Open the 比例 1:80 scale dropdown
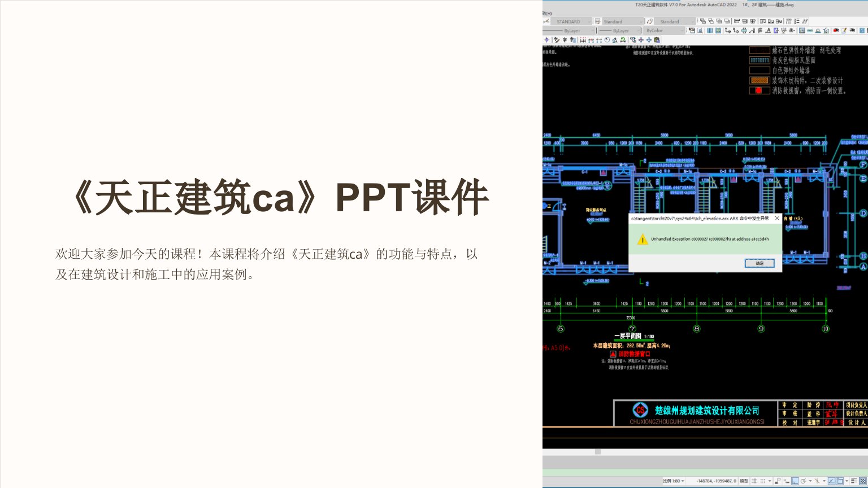The height and width of the screenshot is (488, 868). [x=674, y=481]
